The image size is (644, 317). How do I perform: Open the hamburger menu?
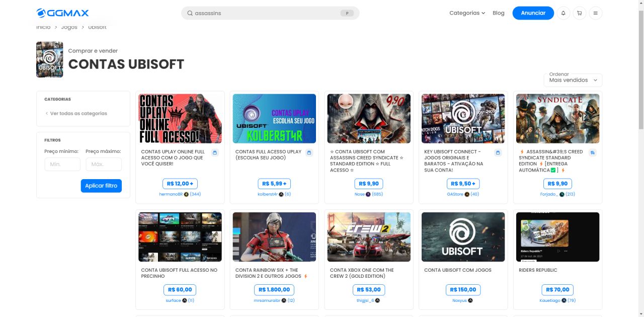click(x=595, y=13)
